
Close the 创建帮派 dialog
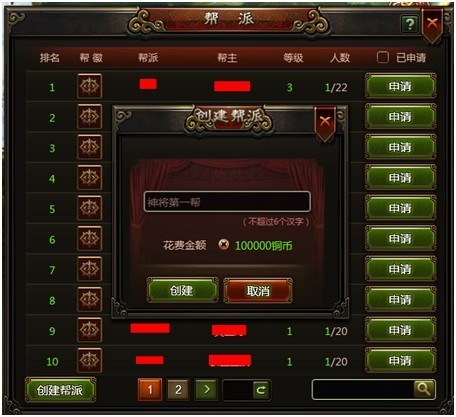pos(325,122)
